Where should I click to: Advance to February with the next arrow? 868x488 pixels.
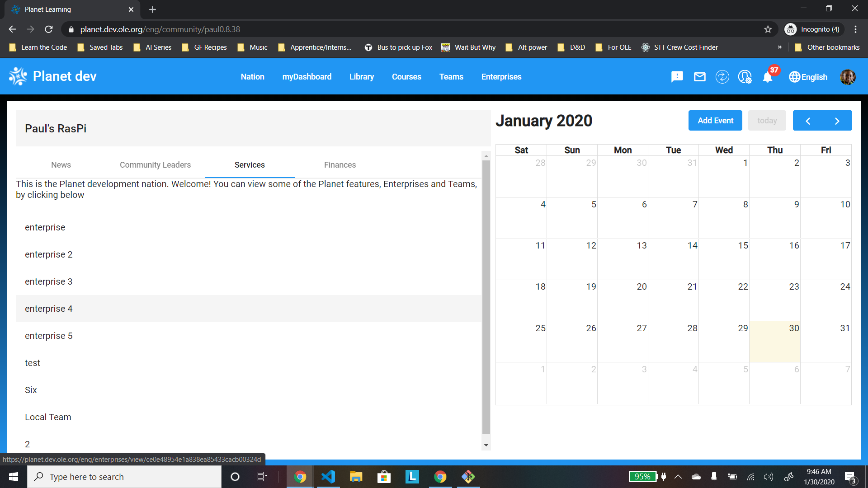click(837, 120)
